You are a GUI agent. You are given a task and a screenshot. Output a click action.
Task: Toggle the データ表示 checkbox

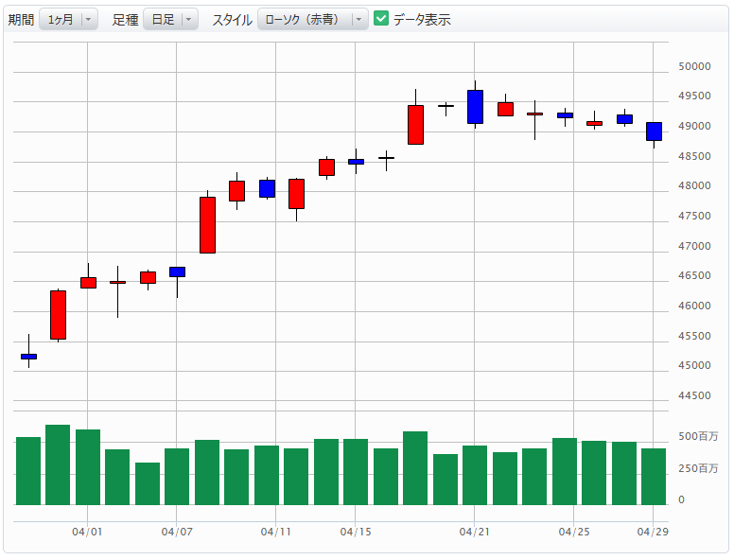pos(382,19)
